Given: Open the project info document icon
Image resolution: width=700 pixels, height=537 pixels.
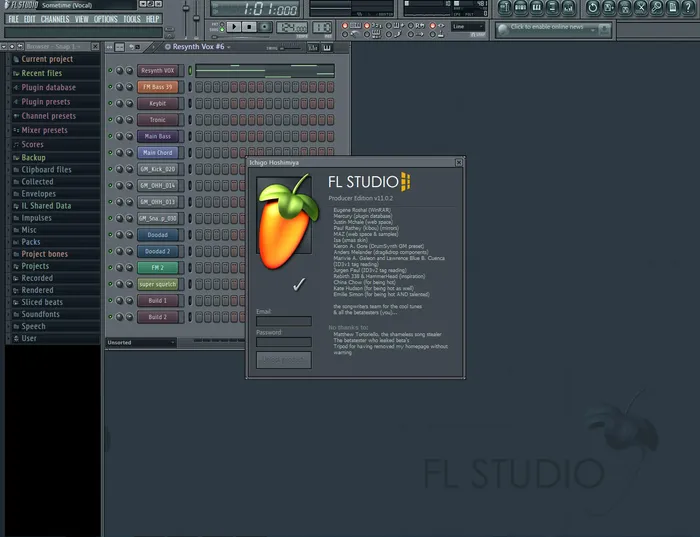Looking at the screenshot, I should [x=673, y=7].
